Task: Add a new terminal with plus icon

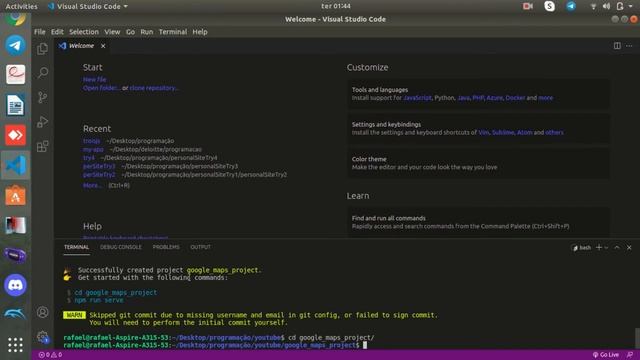Action: (599, 247)
